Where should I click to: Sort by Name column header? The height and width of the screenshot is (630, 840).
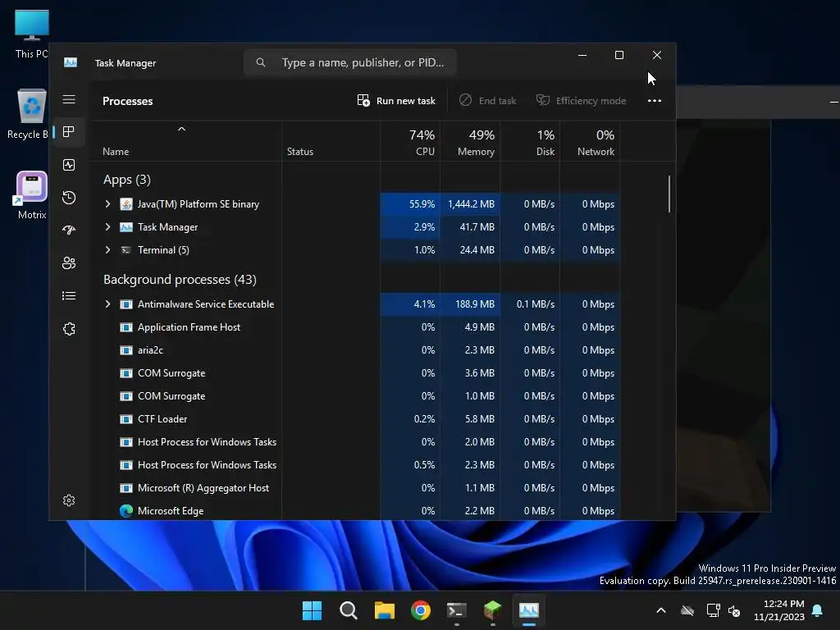pos(186,141)
